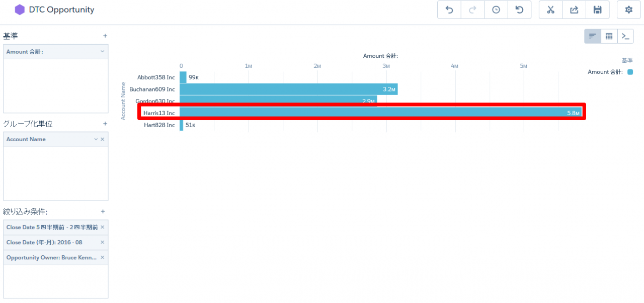644x303 pixels.
Task: Click the scissors clip icon
Action: pyautogui.click(x=550, y=10)
